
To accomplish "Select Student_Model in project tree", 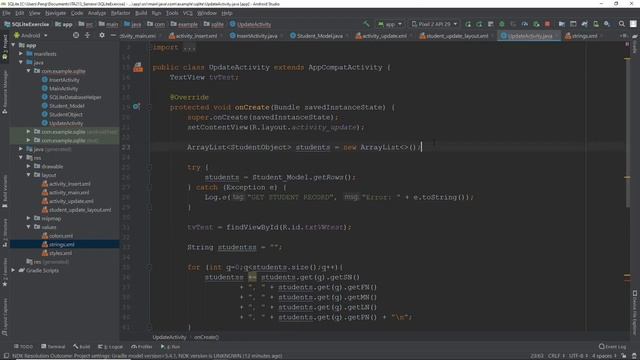I will (x=67, y=106).
